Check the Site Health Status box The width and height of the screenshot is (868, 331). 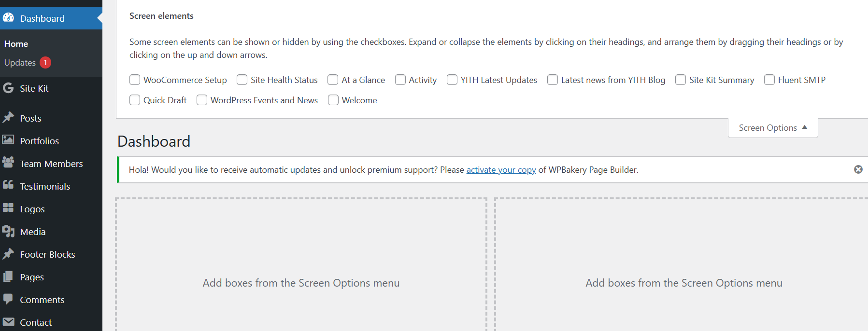(x=242, y=80)
